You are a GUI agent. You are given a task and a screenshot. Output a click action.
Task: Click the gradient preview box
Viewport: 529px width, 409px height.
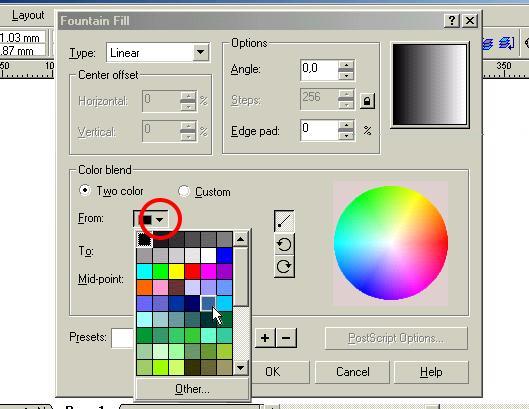430,85
